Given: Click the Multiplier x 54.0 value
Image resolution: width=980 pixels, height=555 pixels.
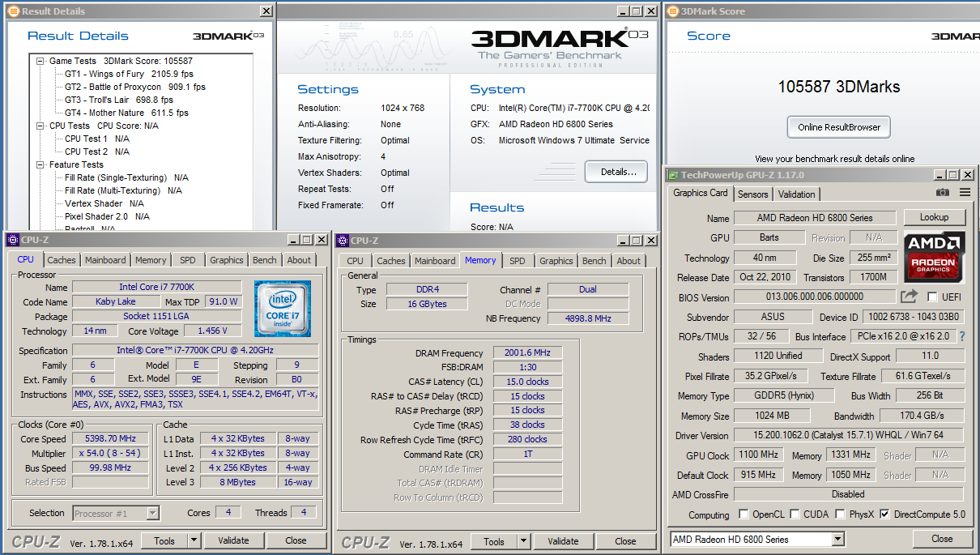Looking at the screenshot, I should coord(112,453).
